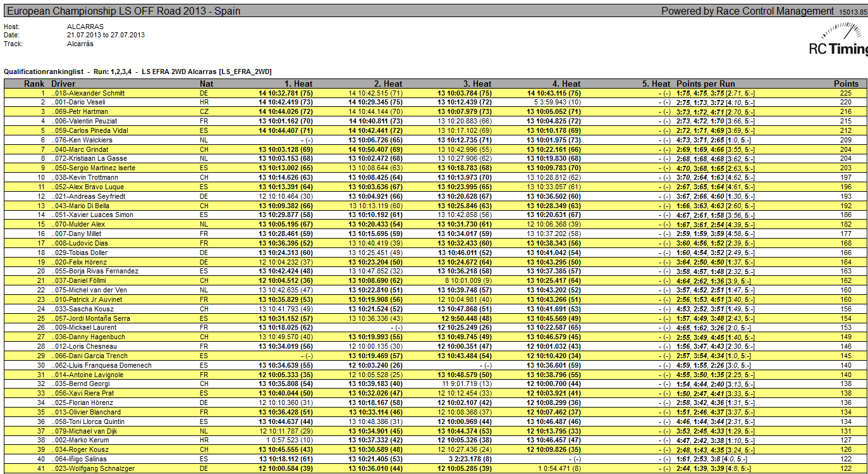The image size is (868, 474).
Task: Click the 'Points' column header
Action: coord(846,84)
